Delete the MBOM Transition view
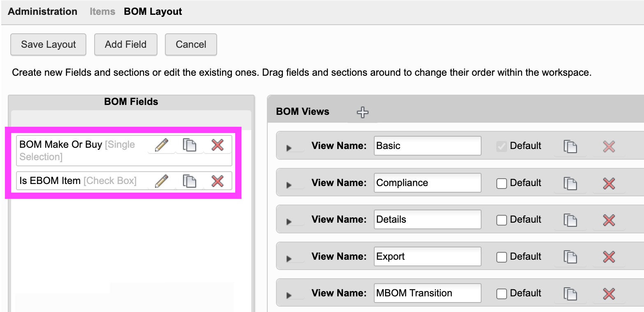The width and height of the screenshot is (644, 312). click(609, 293)
